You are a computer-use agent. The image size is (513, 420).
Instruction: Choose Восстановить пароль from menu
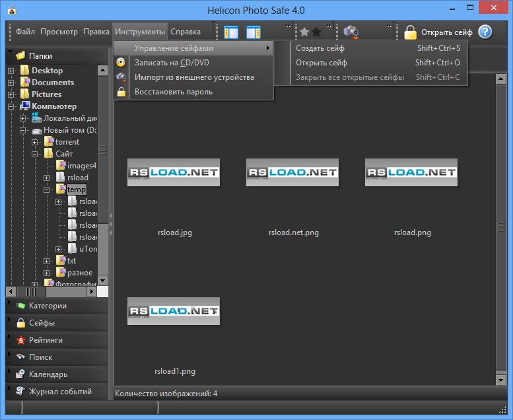pyautogui.click(x=193, y=92)
